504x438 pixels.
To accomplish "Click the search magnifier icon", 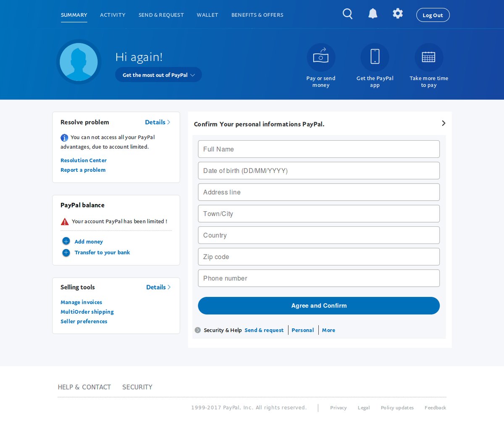I will (347, 14).
